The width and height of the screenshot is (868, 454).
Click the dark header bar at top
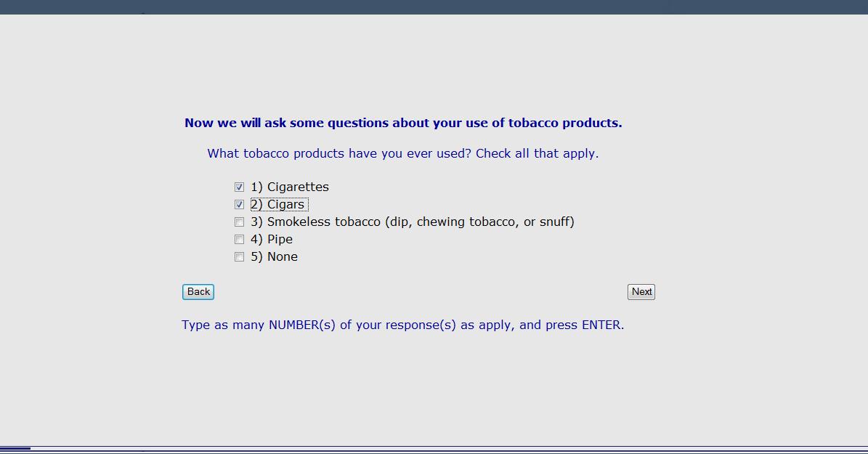point(434,7)
